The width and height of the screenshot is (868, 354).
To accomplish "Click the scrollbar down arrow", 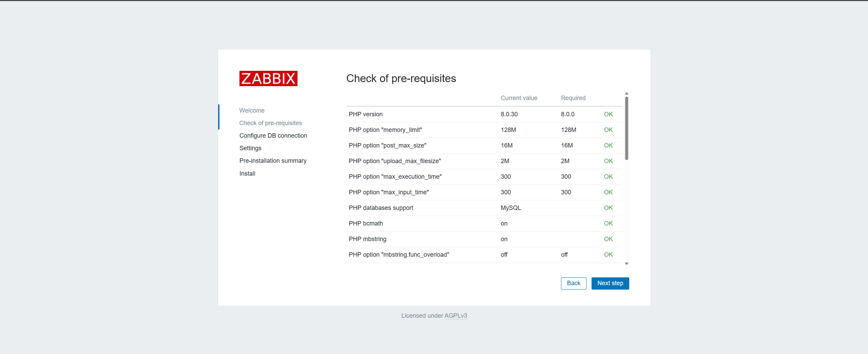I will [626, 263].
